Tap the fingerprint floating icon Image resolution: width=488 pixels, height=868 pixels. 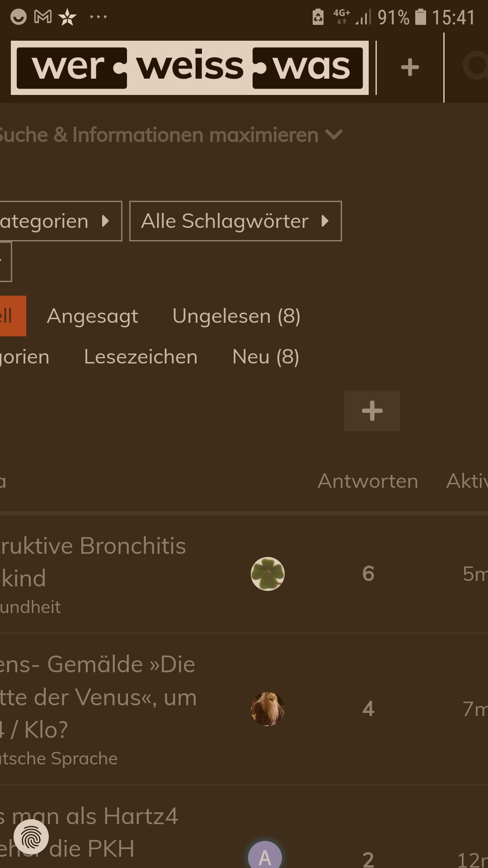pos(31,837)
